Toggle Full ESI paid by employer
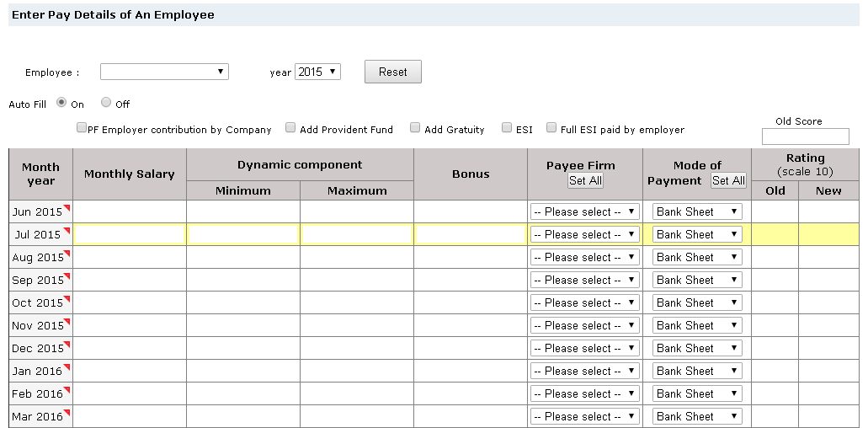Screen dimensions: 868x428 pos(551,128)
